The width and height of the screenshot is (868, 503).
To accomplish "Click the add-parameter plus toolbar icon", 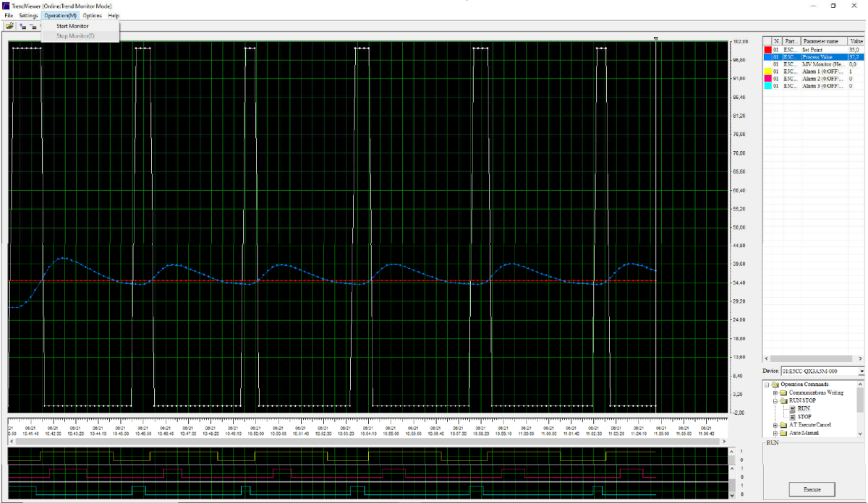I will [x=23, y=26].
